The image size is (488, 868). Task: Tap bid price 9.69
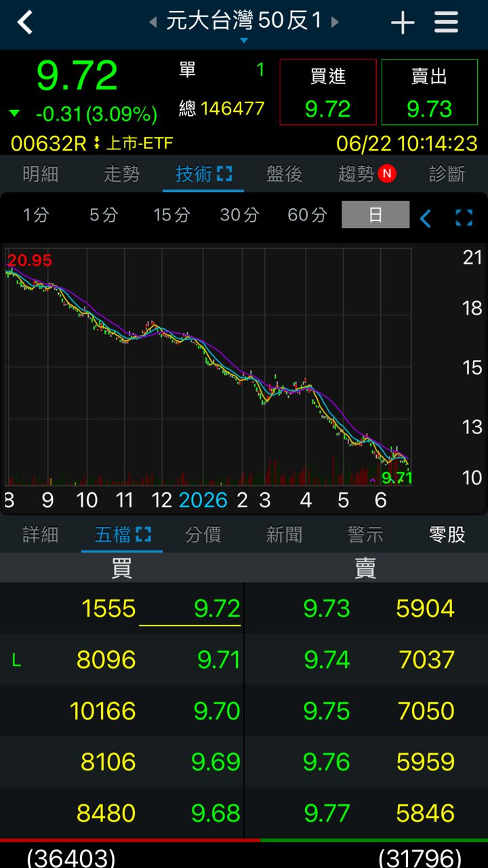pyautogui.click(x=216, y=762)
